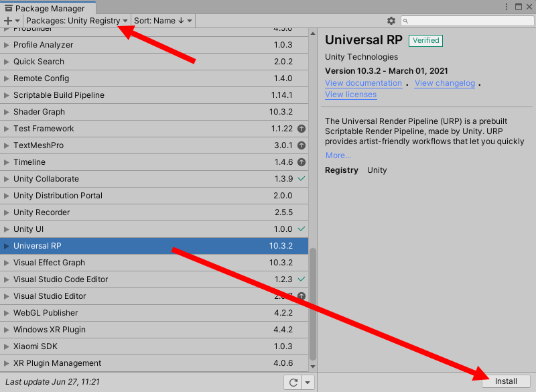Expand the XR Plugin Management arrow
The width and height of the screenshot is (536, 392).
[6, 363]
